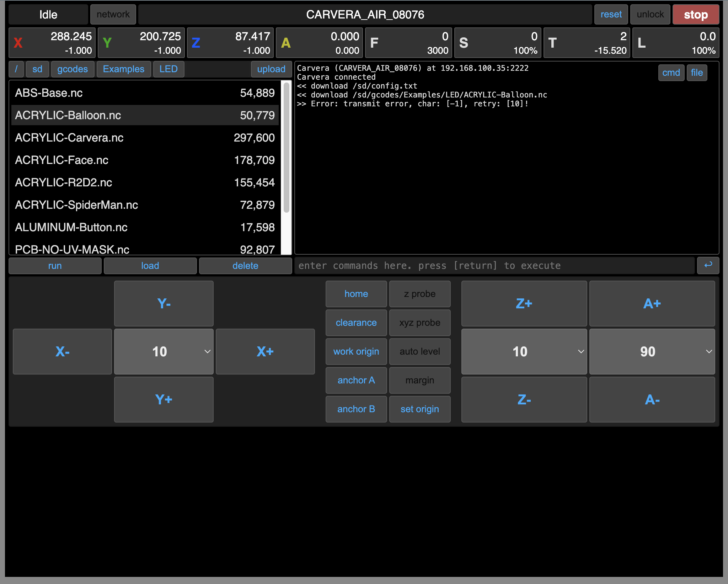Move to anchor A
Viewport: 728px width, 584px height.
tap(356, 380)
